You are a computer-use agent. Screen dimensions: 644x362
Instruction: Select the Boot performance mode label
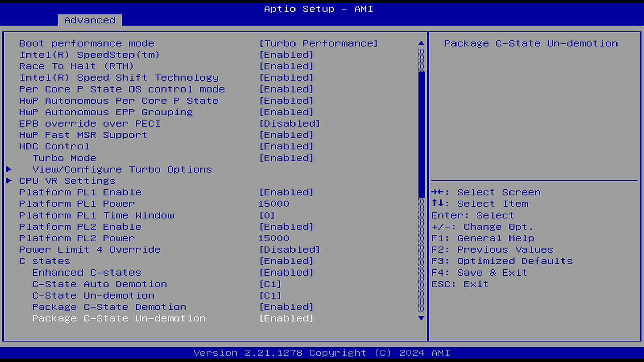(x=87, y=44)
